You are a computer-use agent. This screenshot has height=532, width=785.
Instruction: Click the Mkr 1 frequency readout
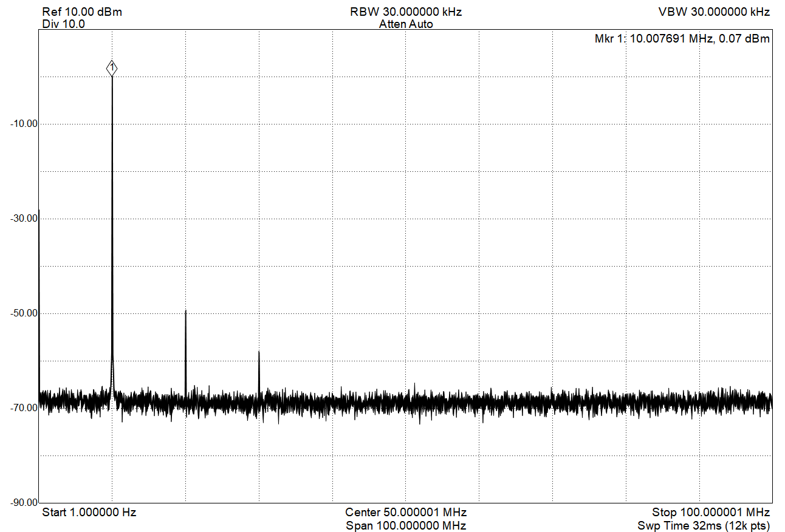click(x=682, y=39)
